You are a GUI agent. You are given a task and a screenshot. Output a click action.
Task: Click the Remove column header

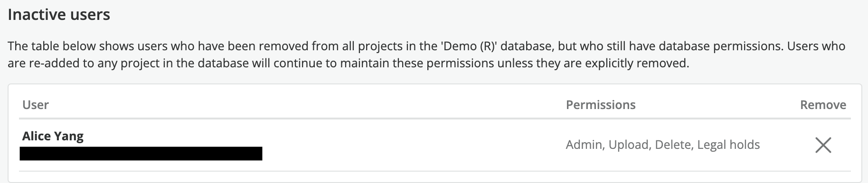pos(823,105)
